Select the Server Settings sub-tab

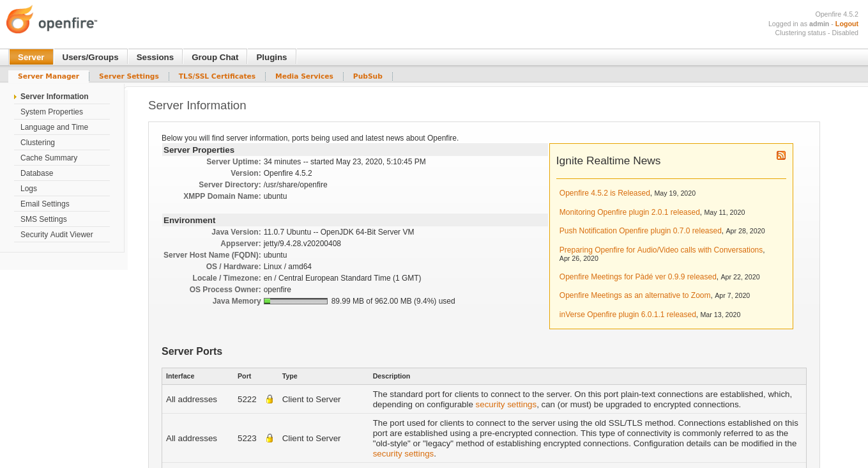129,76
